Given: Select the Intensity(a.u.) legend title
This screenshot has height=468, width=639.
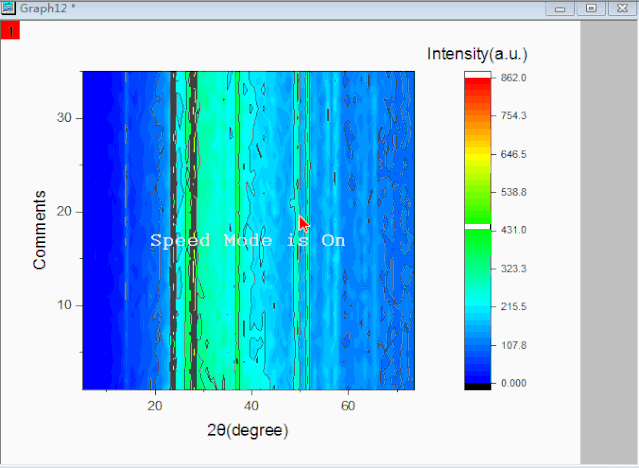Looking at the screenshot, I should (476, 53).
